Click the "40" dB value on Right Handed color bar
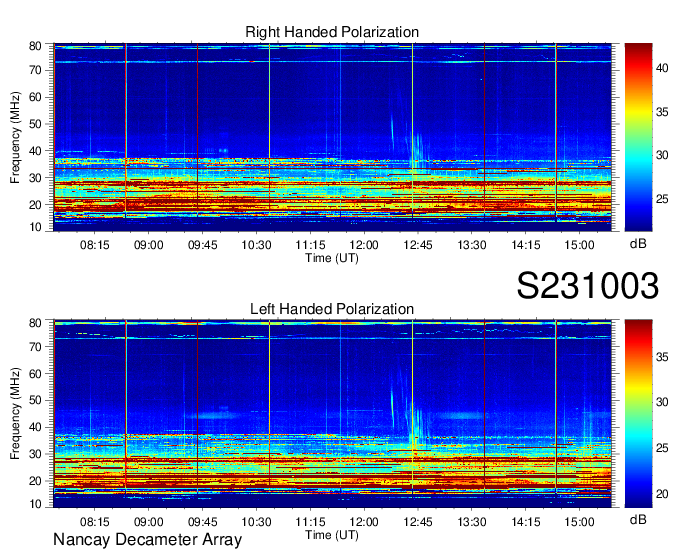Screen dimensions: 680x552 pos(662,68)
